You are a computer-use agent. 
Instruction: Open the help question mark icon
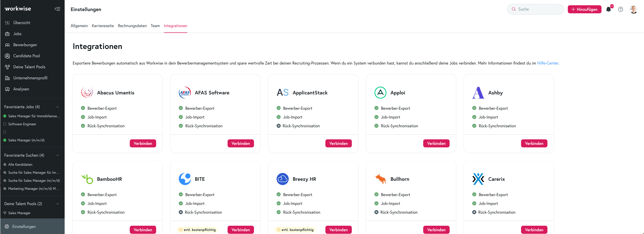point(621,9)
